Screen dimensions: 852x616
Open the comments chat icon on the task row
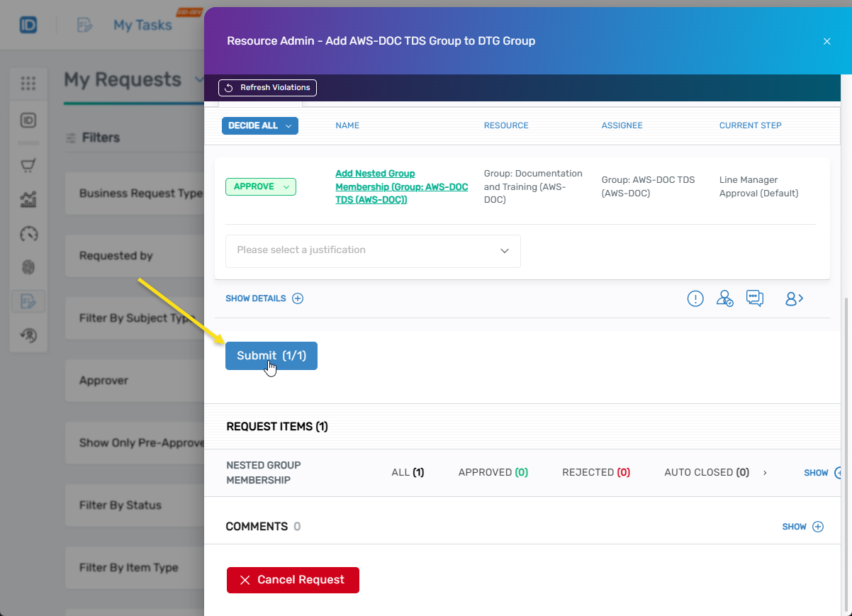(755, 298)
